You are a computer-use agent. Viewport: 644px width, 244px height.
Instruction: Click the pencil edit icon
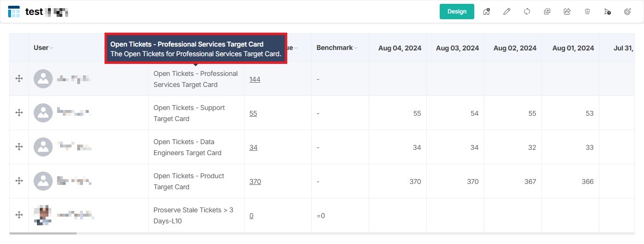(x=506, y=12)
